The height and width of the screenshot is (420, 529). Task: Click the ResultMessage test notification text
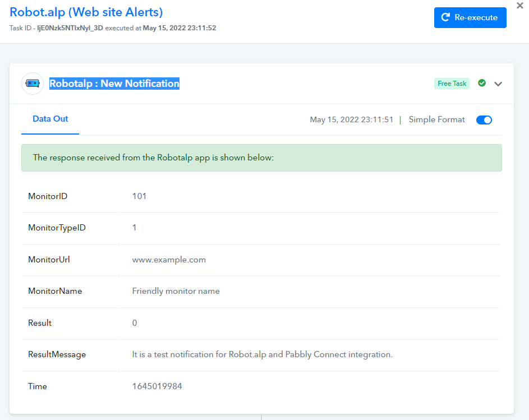262,354
